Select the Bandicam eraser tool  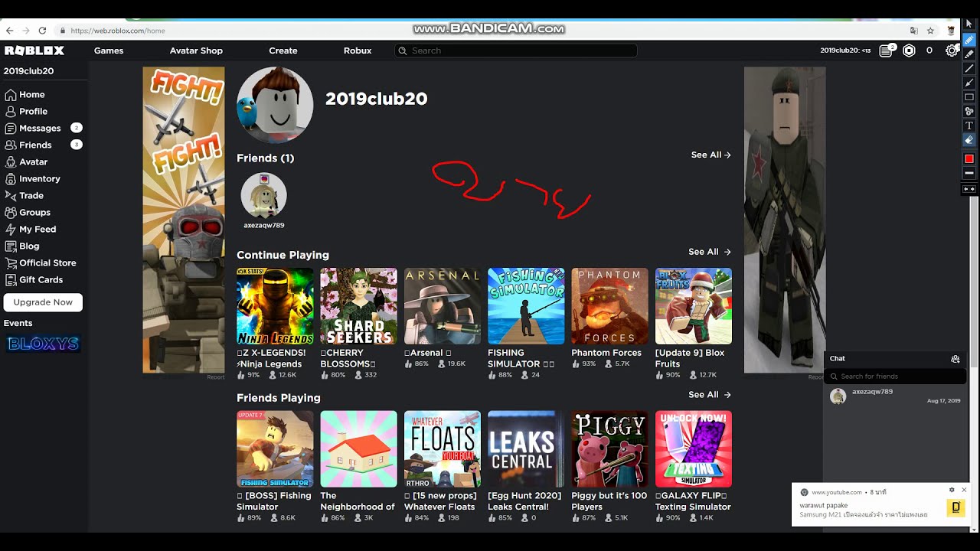[x=969, y=140]
